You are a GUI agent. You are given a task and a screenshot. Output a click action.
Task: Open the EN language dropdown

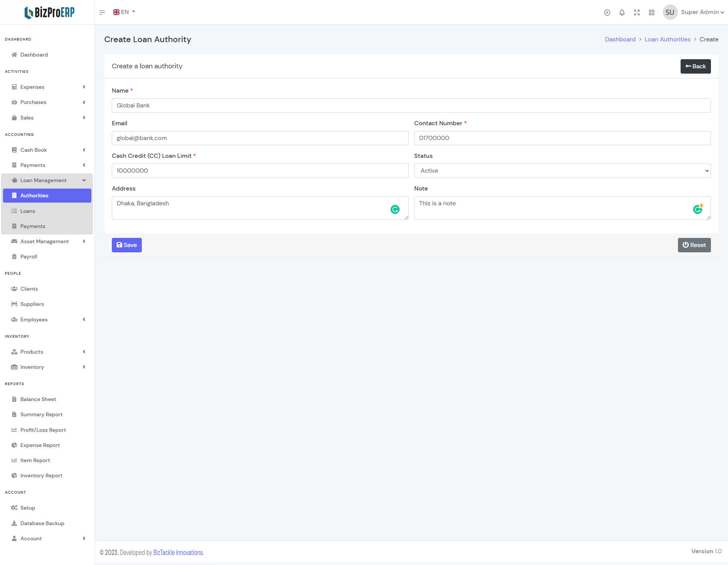pyautogui.click(x=124, y=12)
